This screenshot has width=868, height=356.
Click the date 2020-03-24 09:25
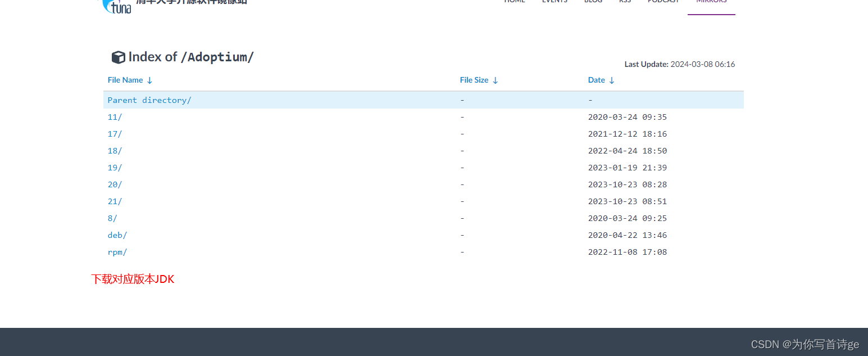628,218
